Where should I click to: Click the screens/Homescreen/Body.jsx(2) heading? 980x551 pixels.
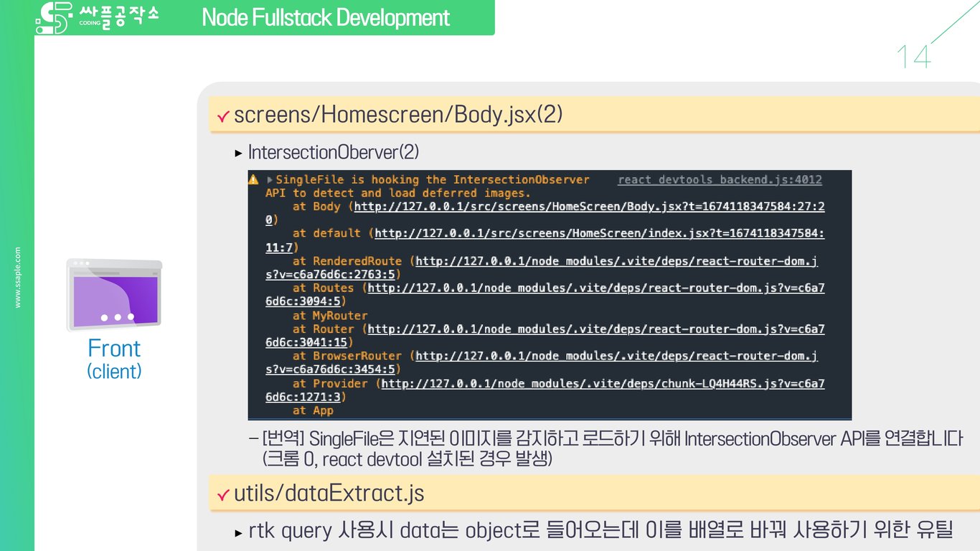coord(398,115)
